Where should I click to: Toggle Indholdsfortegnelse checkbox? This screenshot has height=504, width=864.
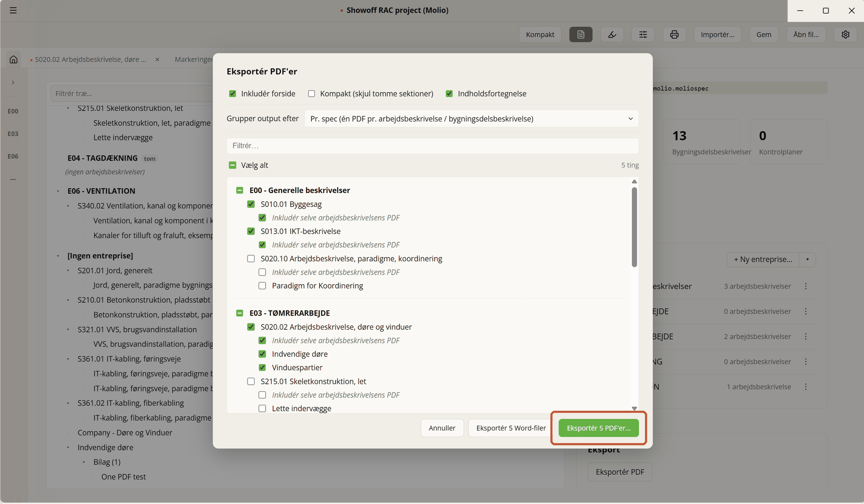pos(449,94)
